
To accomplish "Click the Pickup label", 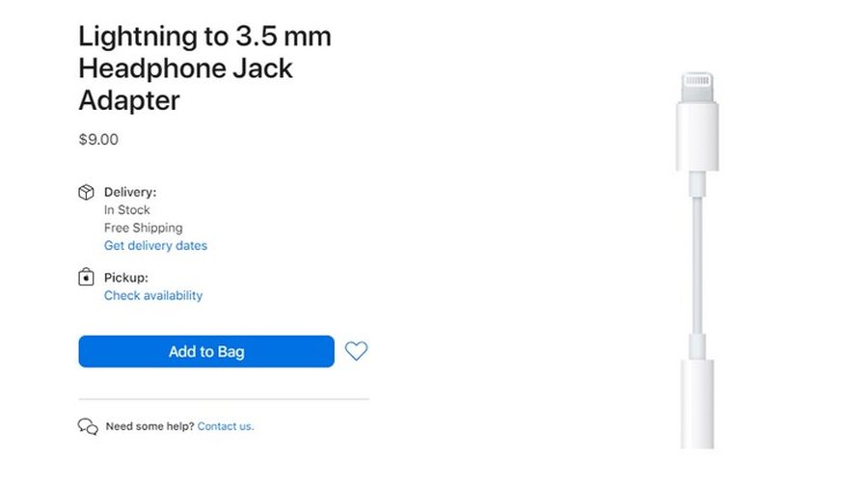I will 126,278.
